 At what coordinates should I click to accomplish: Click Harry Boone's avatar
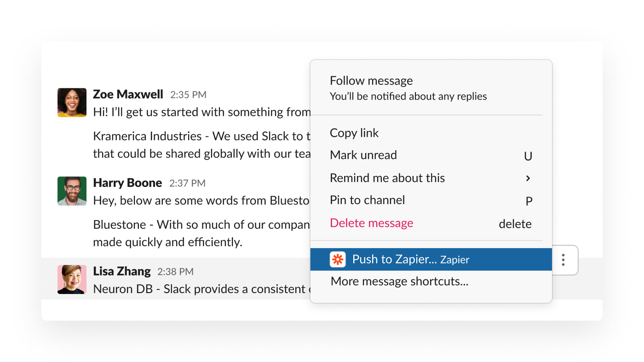tap(71, 191)
